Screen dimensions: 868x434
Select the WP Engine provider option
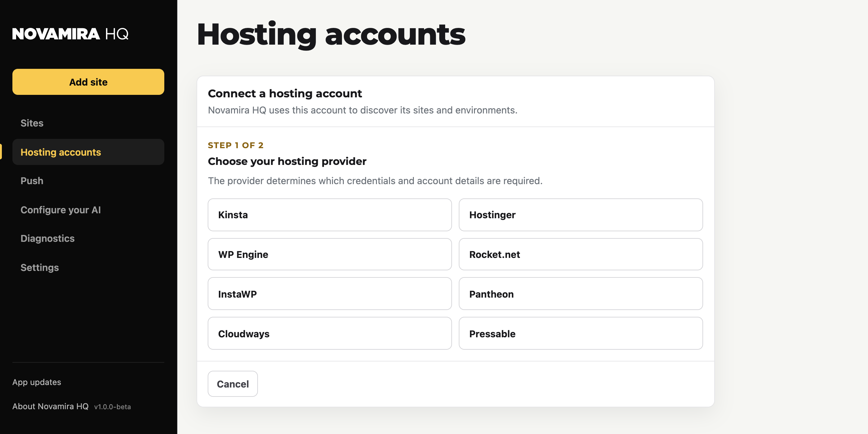pos(330,255)
